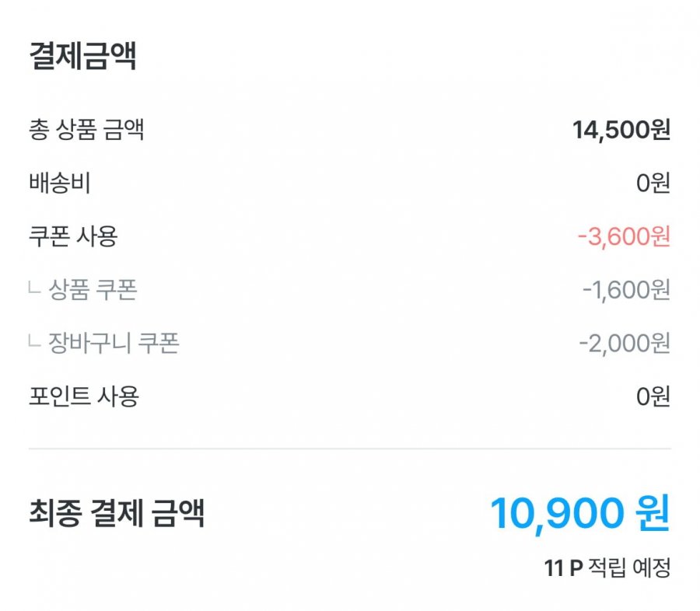Click the 0원 shipping fee value
The height and width of the screenshot is (611, 700).
pos(653,184)
